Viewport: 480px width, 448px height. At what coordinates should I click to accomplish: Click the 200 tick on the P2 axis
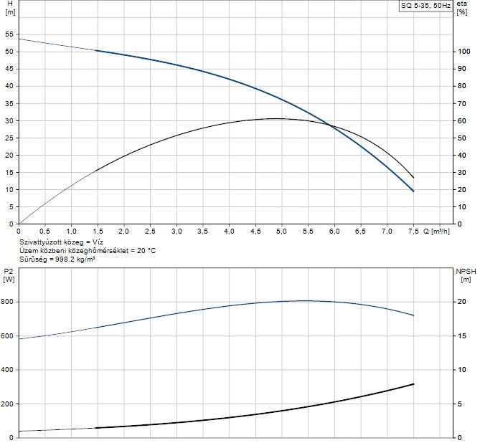(8, 404)
